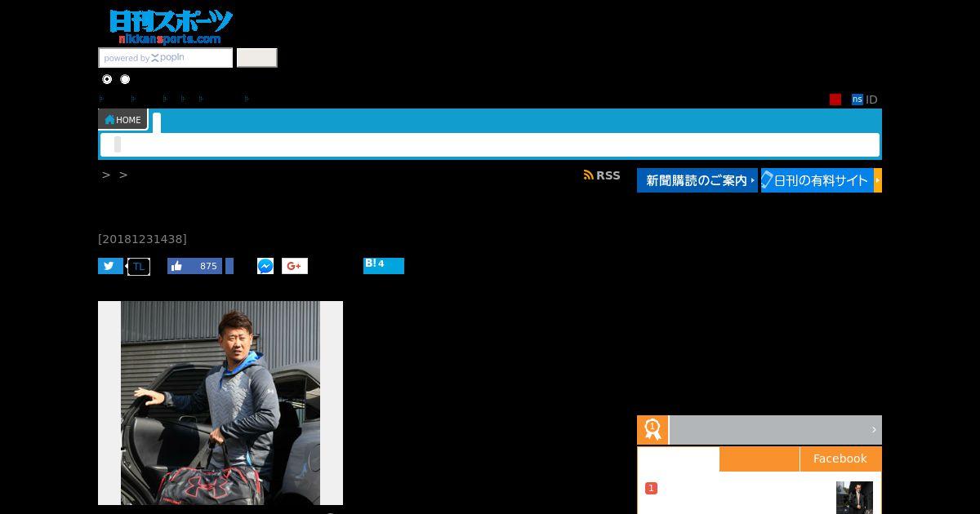The image size is (980, 514).
Task: Bookmark via the Hatena B! button
Action: tap(384, 266)
